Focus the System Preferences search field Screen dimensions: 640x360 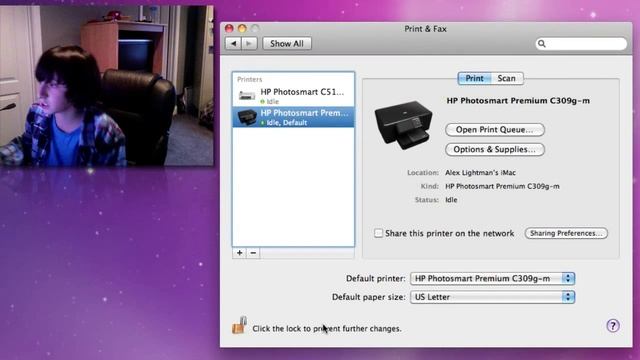coord(581,43)
